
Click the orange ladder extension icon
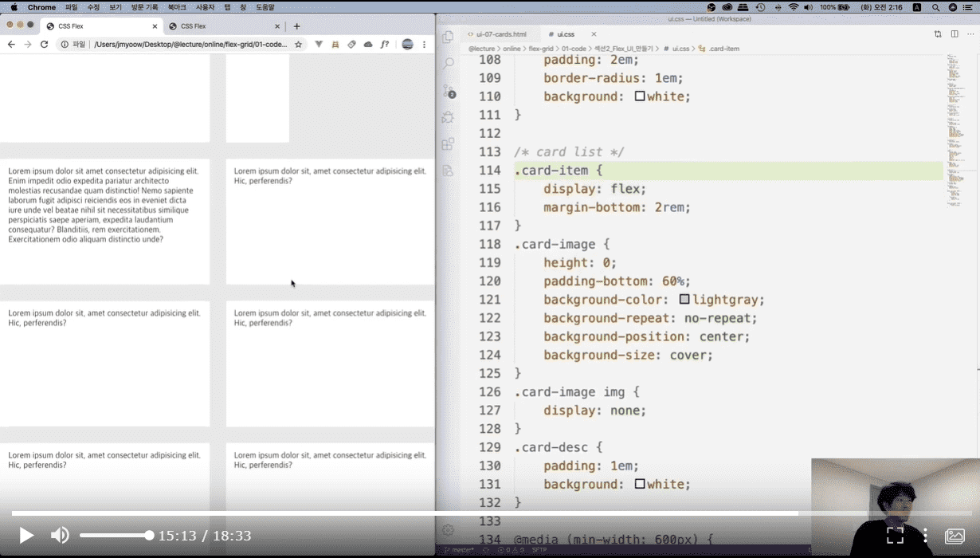point(335,45)
